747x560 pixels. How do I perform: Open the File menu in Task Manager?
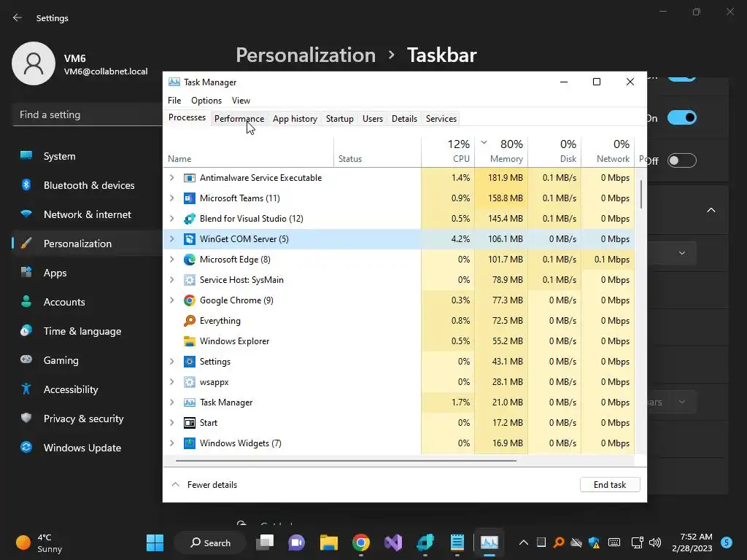tap(174, 101)
